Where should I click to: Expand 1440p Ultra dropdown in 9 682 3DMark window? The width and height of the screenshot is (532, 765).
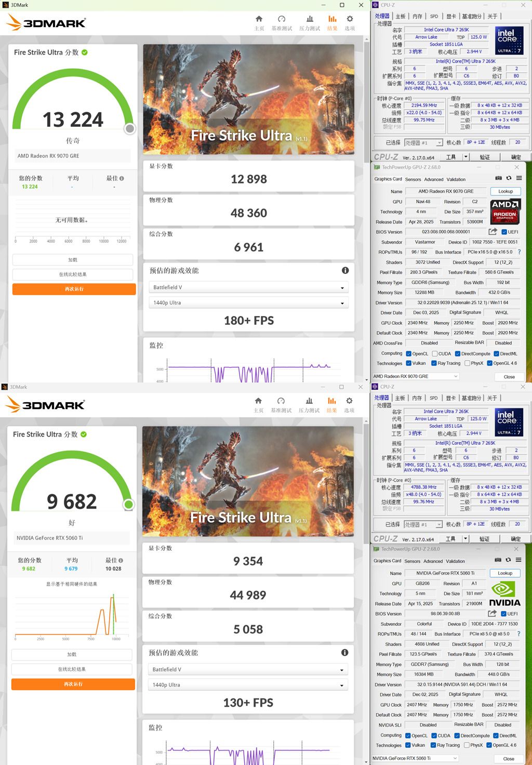pos(248,685)
